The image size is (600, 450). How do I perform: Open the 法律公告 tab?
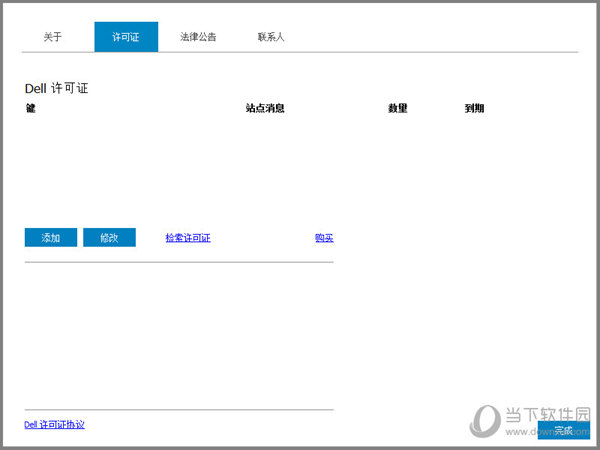coord(198,37)
